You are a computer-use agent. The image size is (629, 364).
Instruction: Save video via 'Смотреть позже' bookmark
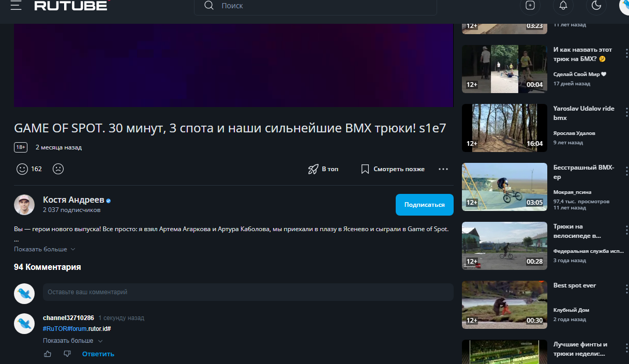click(393, 169)
